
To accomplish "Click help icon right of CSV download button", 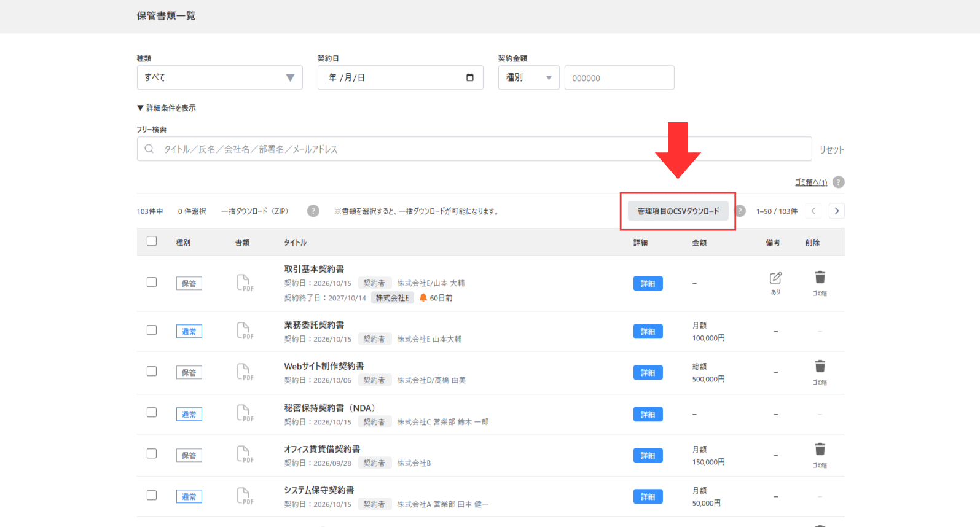I will point(740,211).
